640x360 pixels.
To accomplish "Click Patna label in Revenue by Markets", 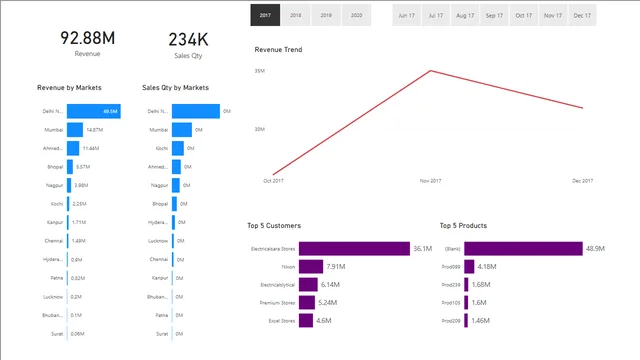I will click(57, 278).
